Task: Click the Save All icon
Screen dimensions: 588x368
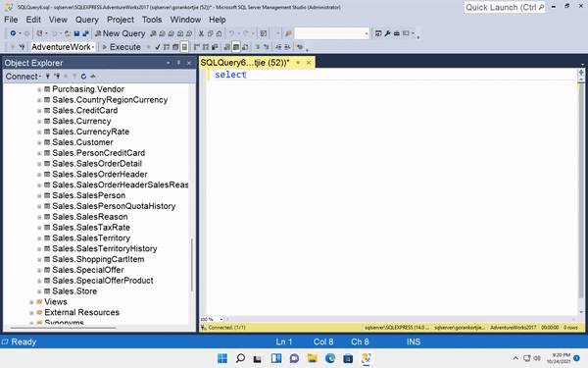Action: (85, 33)
